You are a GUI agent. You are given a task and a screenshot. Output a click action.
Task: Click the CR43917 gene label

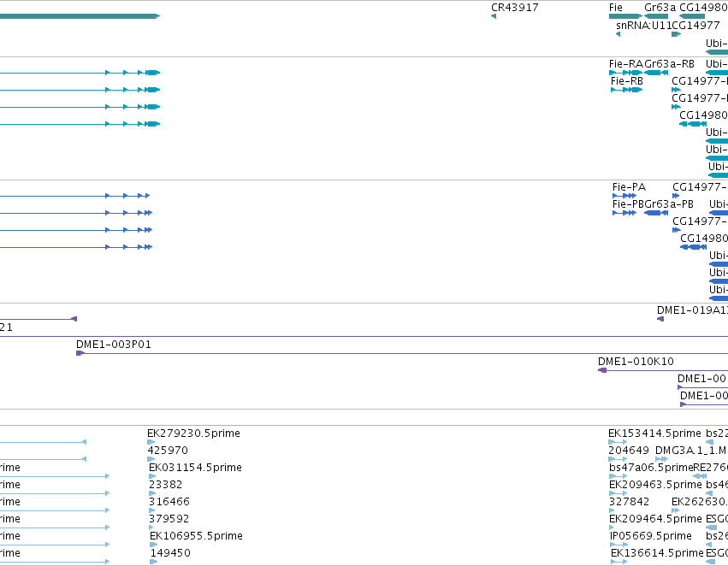pyautogui.click(x=514, y=8)
